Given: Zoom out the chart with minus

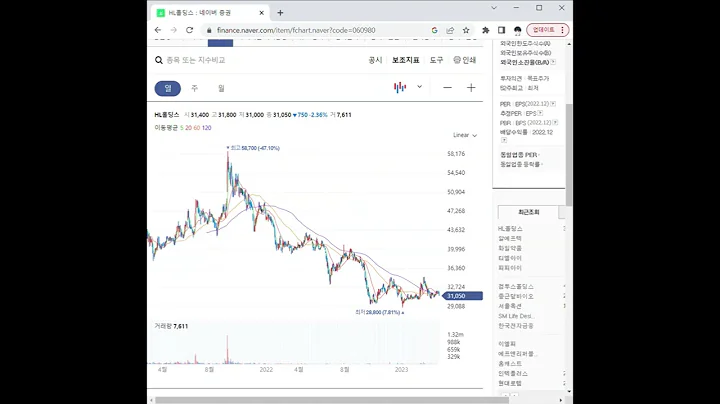Looking at the screenshot, I should [447, 88].
